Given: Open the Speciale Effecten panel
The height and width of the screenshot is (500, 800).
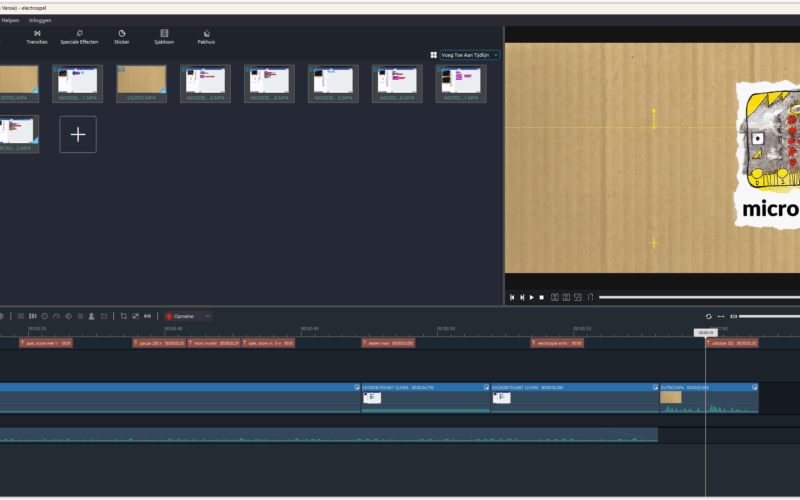Looking at the screenshot, I should [79, 37].
